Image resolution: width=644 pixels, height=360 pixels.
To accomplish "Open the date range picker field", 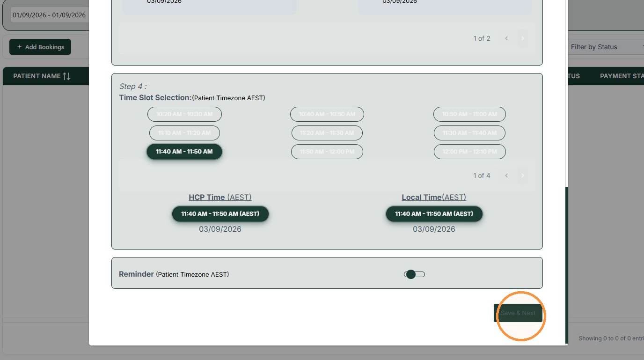I will [49, 15].
